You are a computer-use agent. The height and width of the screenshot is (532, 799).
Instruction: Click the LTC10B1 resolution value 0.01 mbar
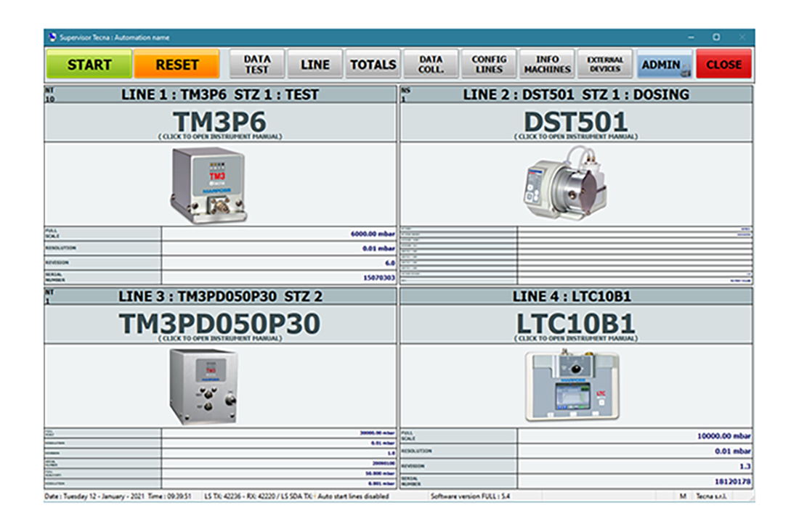733,451
